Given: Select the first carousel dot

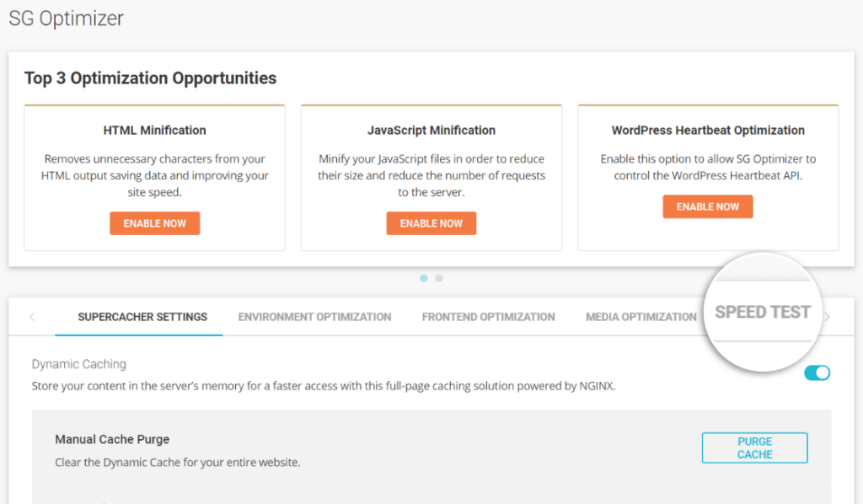Looking at the screenshot, I should (x=423, y=277).
